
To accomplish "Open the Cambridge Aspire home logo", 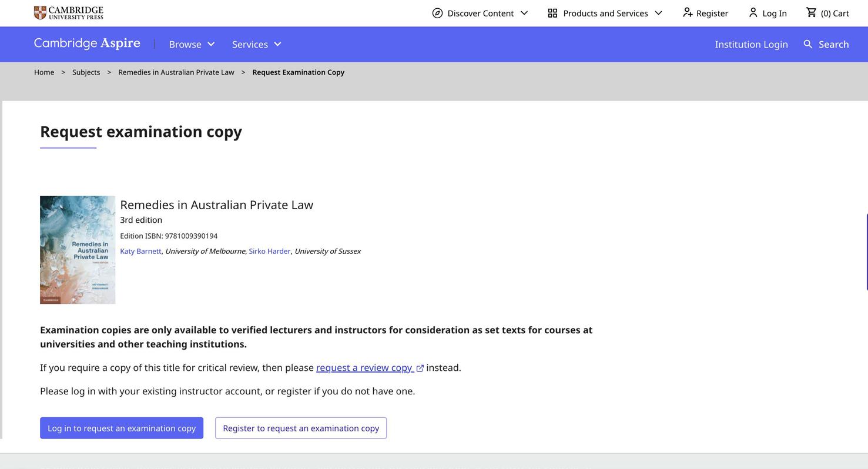I will click(x=87, y=43).
